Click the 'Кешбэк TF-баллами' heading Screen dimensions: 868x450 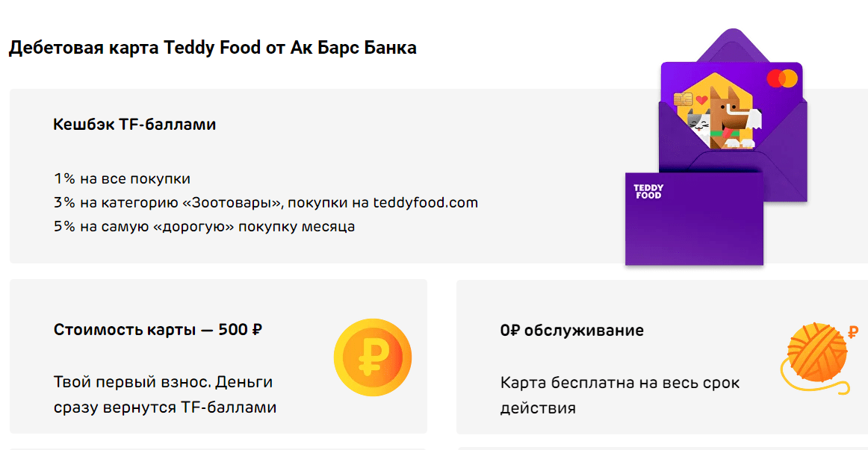click(134, 125)
